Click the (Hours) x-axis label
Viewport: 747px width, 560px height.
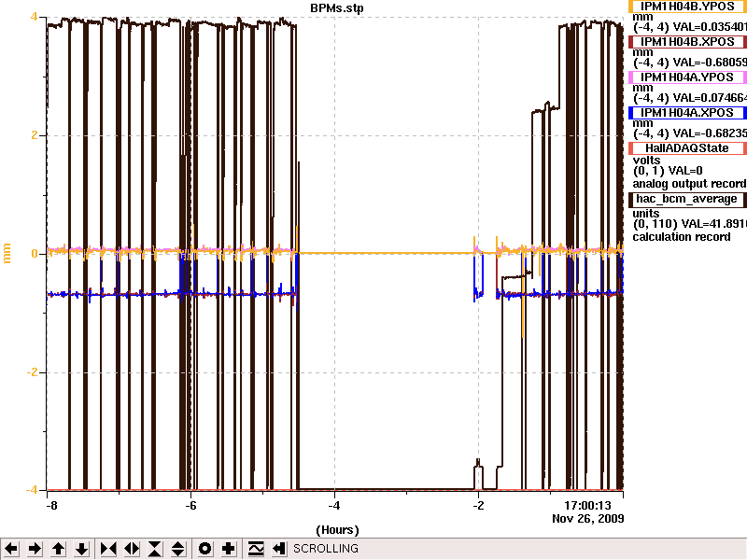pyautogui.click(x=337, y=530)
